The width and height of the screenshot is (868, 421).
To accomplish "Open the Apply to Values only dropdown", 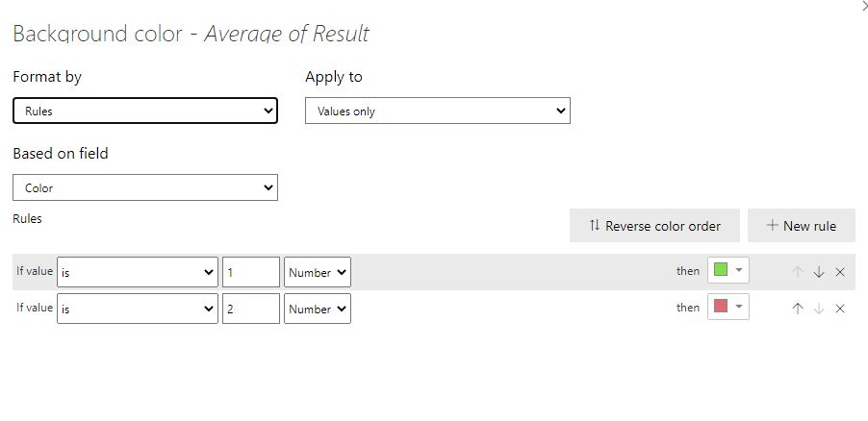I will pyautogui.click(x=437, y=111).
